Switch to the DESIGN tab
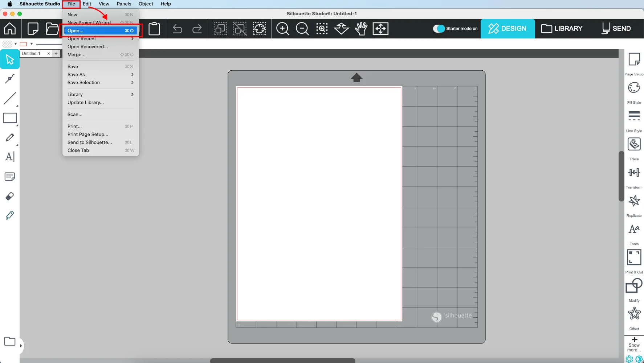Screen dimensions: 644x363 [508, 29]
